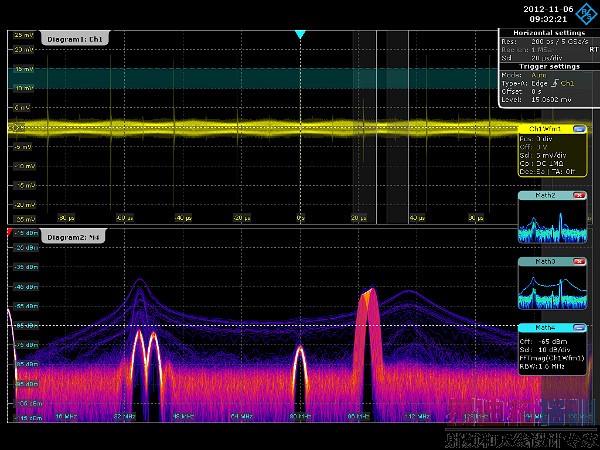Open the Math2 waveform thumbnail preview
600x450 pixels.
point(552,221)
